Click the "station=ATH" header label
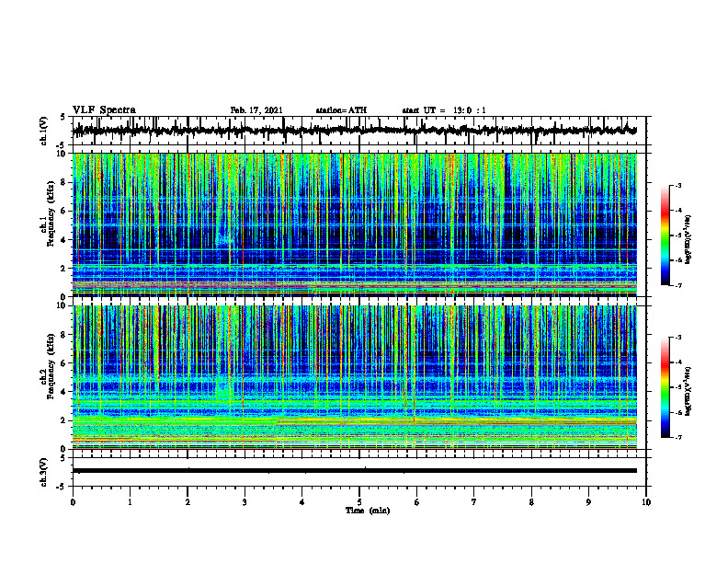Image resolution: width=728 pixels, height=563 pixels. click(341, 110)
